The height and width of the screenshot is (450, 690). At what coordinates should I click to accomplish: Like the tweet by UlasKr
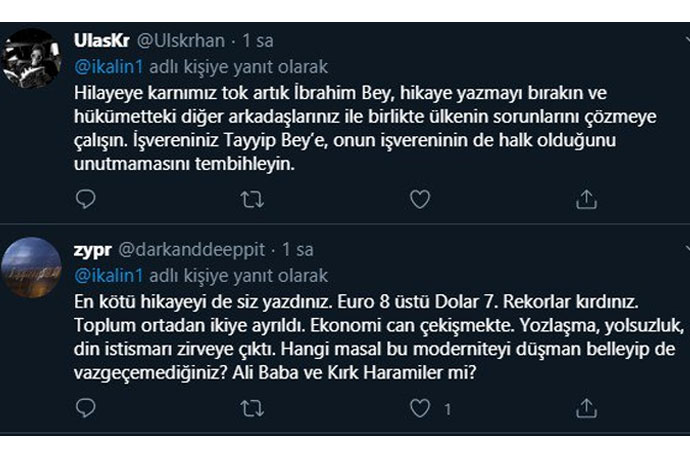coord(420,200)
